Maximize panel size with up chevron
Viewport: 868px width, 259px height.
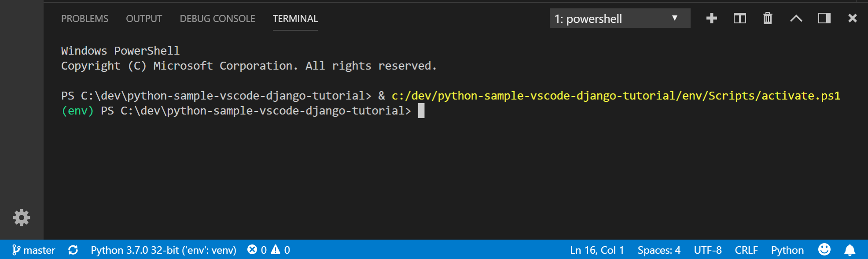[x=796, y=18]
